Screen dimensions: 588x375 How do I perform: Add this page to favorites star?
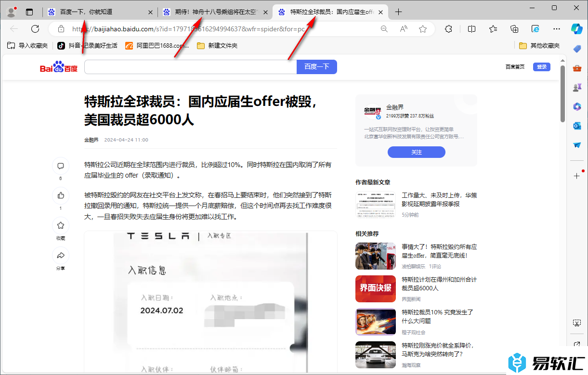[423, 29]
